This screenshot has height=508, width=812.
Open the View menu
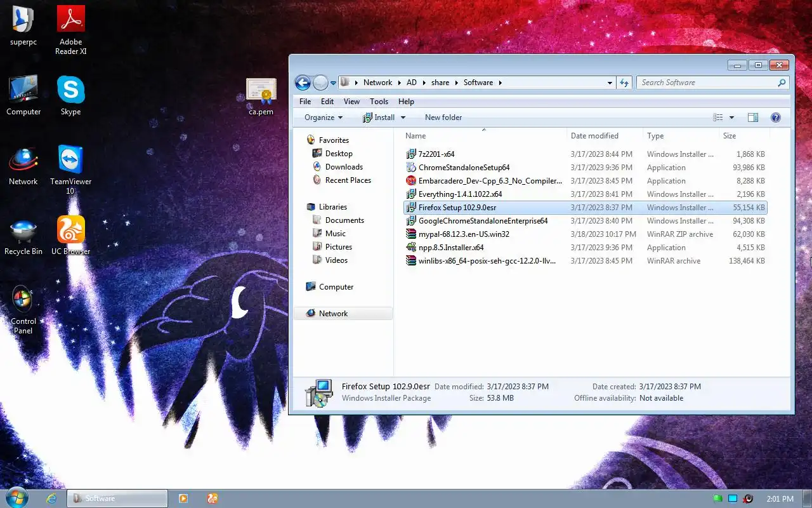click(x=351, y=102)
